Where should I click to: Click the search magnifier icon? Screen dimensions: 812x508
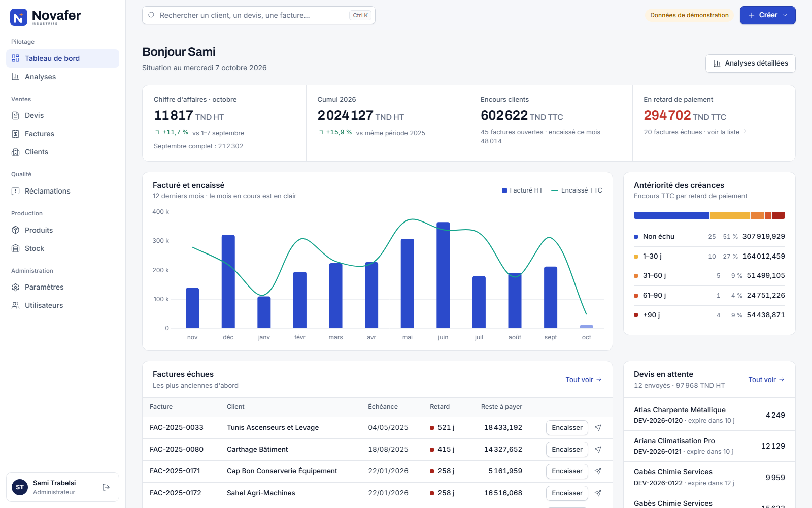click(x=151, y=15)
